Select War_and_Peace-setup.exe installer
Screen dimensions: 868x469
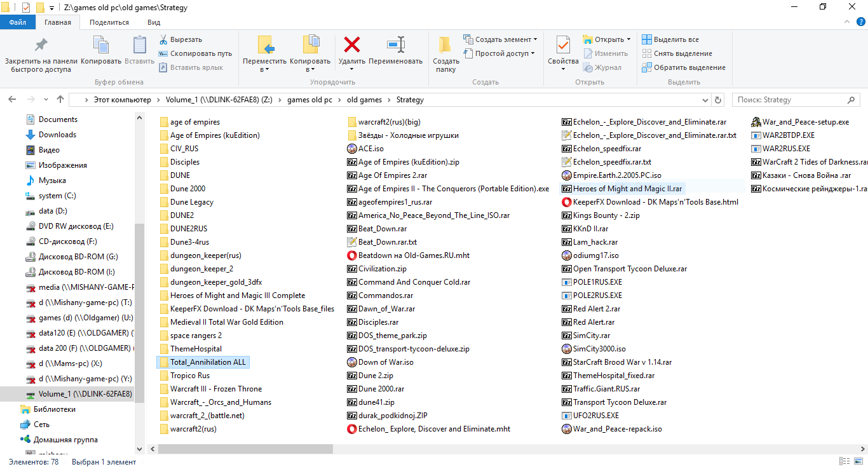click(800, 122)
